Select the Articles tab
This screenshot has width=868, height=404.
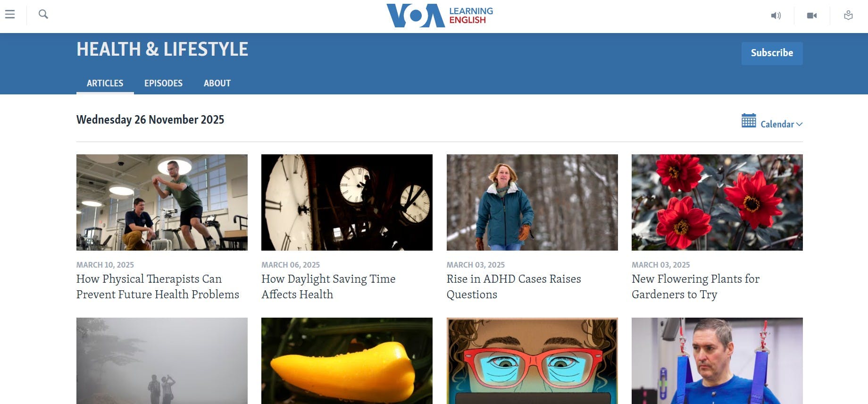105,83
